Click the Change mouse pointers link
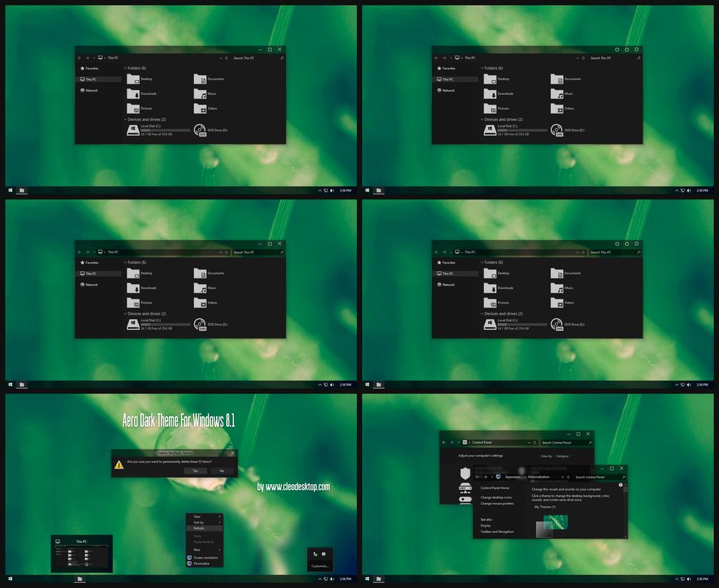The height and width of the screenshot is (588, 719). pos(497,504)
